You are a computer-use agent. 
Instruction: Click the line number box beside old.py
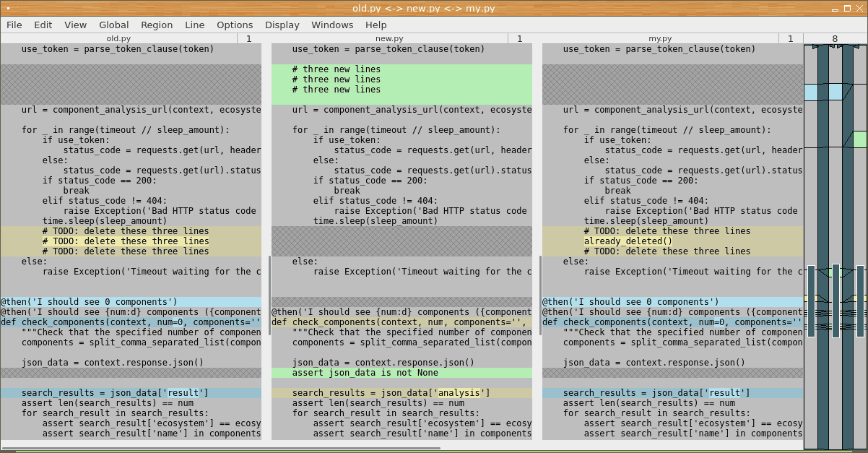click(x=249, y=38)
